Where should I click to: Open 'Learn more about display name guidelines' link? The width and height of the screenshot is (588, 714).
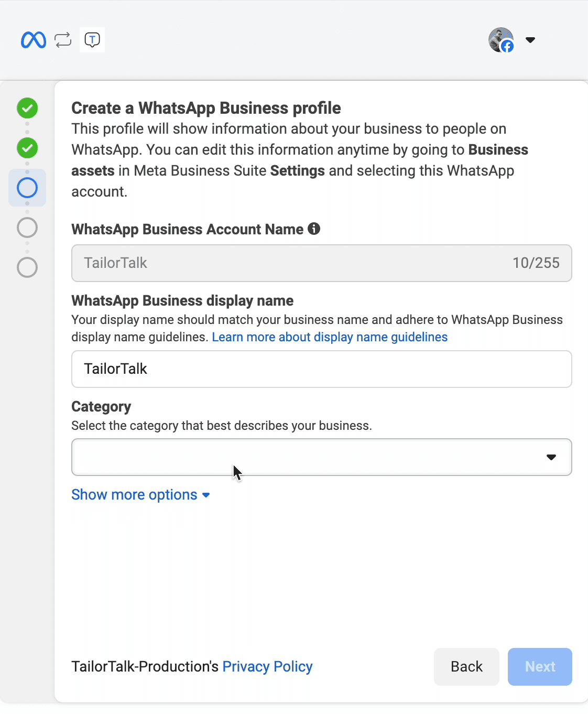tap(330, 337)
